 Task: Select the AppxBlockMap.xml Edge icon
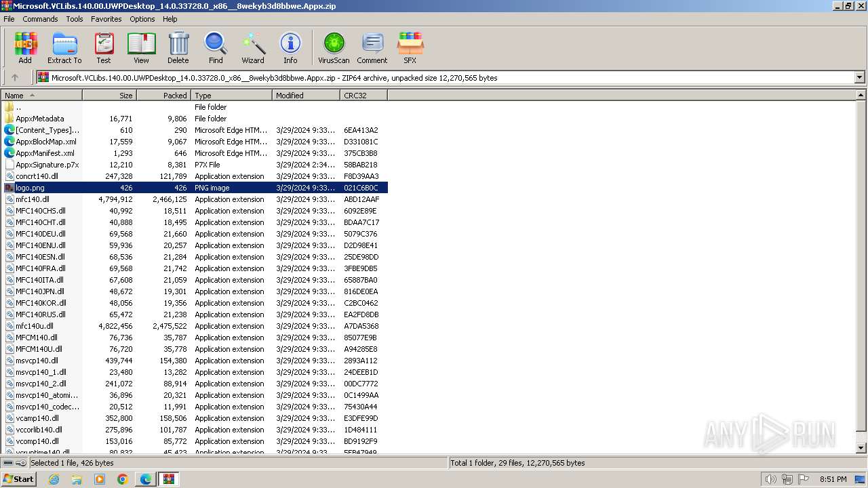[x=9, y=142]
